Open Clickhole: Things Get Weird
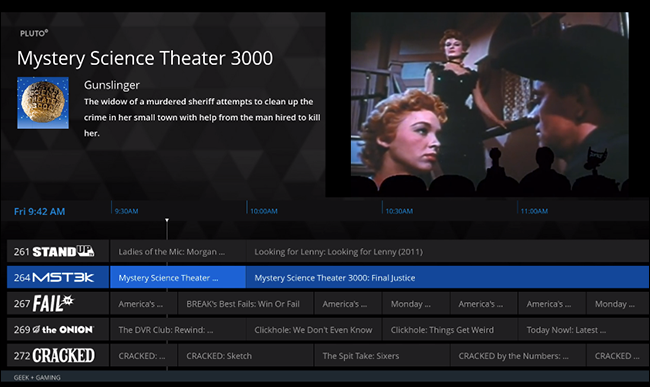The width and height of the screenshot is (650, 387). (x=450, y=330)
